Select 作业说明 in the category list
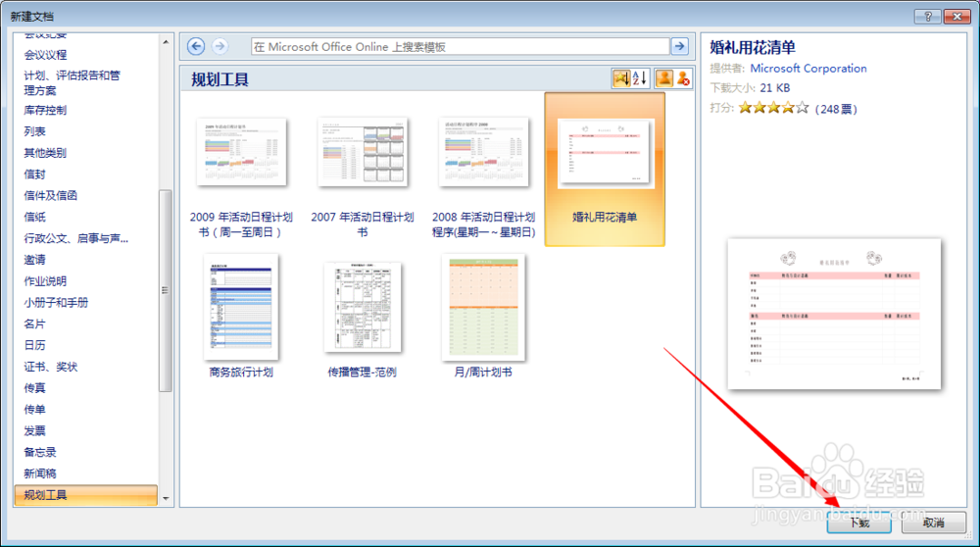 tap(46, 280)
